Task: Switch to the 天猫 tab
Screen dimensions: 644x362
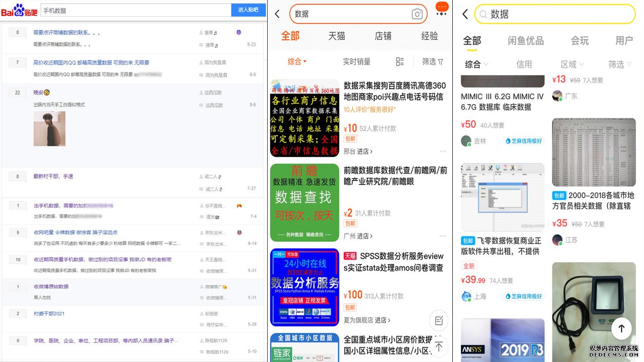Action: point(337,36)
